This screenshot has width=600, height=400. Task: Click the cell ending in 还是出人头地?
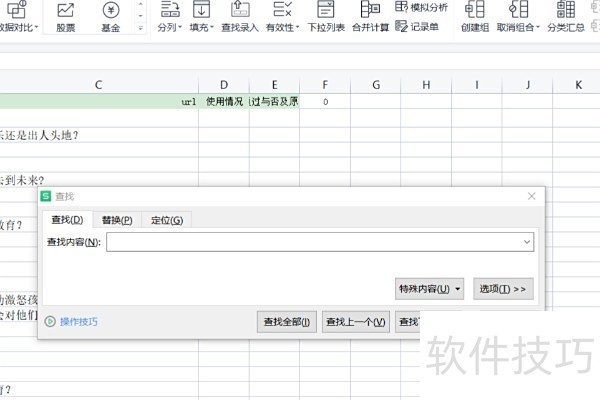pyautogui.click(x=99, y=135)
